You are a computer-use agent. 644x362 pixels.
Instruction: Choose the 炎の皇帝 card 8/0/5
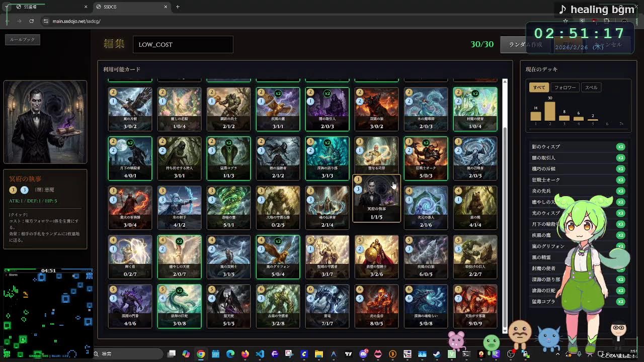(376, 306)
